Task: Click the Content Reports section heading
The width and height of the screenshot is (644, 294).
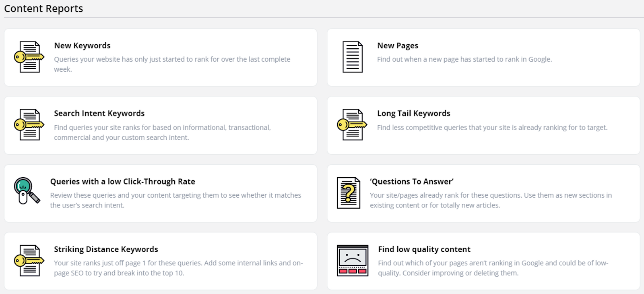Action: 43,8
